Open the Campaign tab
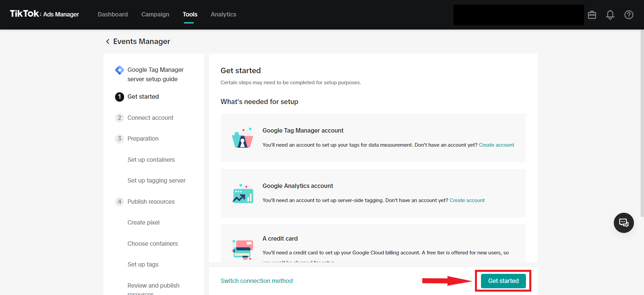Image resolution: width=644 pixels, height=295 pixels. point(155,14)
